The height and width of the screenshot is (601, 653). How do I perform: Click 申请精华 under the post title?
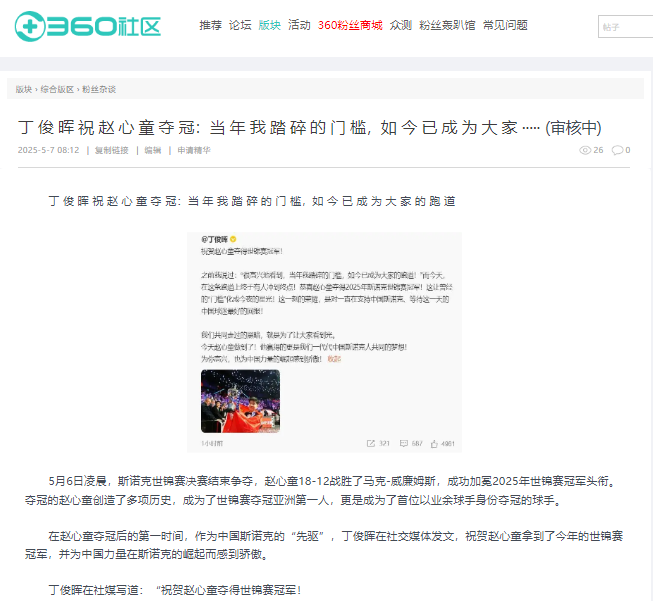click(194, 150)
